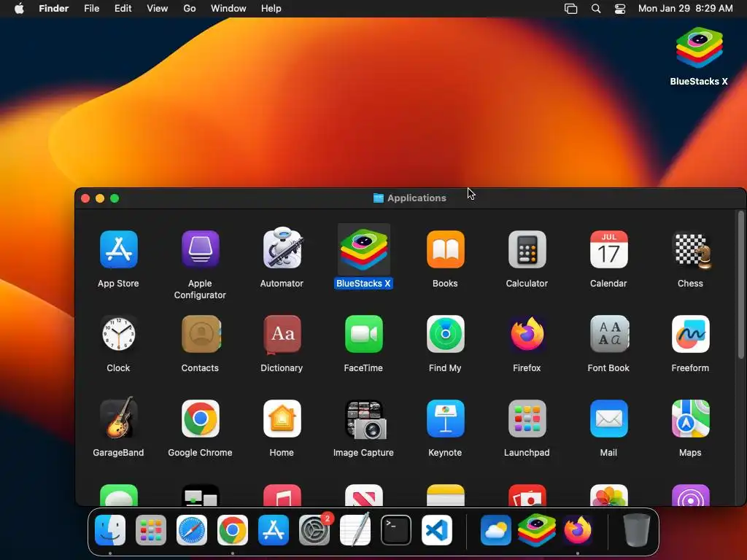Launch Visual Studio Code from the Dock
This screenshot has height=560, width=747.
pos(437,530)
